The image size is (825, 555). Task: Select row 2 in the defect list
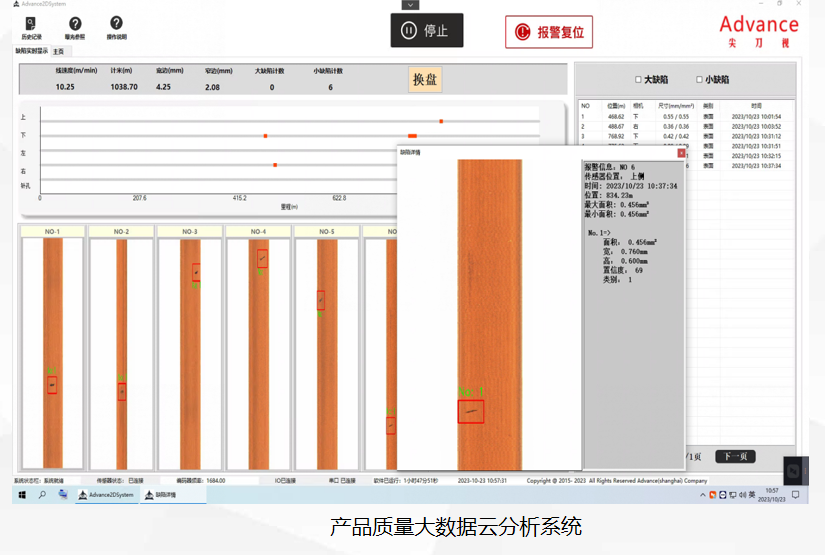(x=686, y=126)
